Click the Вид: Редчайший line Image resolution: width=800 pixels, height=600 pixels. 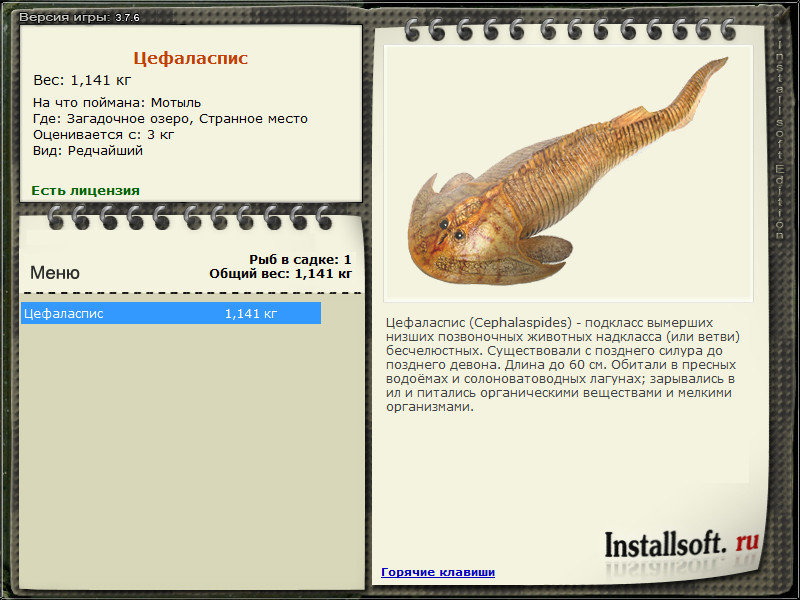[x=88, y=151]
